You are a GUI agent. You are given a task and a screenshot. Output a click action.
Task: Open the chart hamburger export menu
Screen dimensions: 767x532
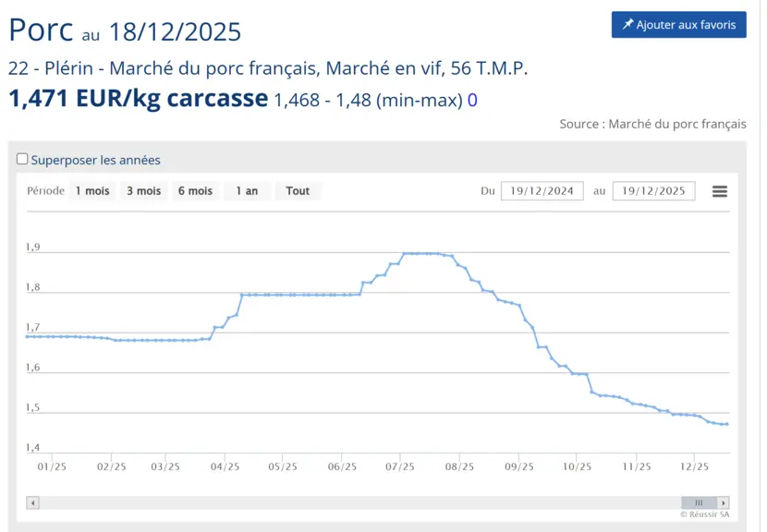click(719, 191)
